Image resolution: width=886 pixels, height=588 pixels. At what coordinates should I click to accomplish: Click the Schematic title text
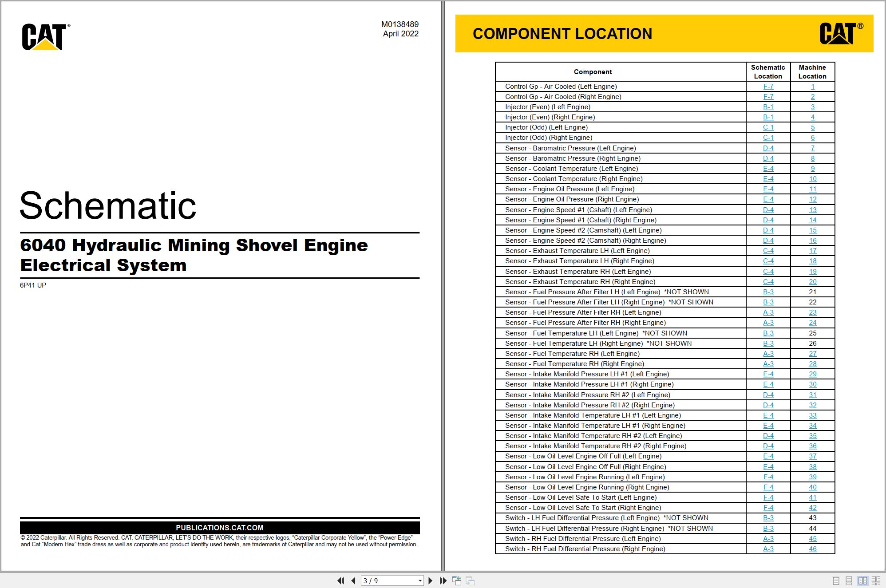[x=108, y=205]
